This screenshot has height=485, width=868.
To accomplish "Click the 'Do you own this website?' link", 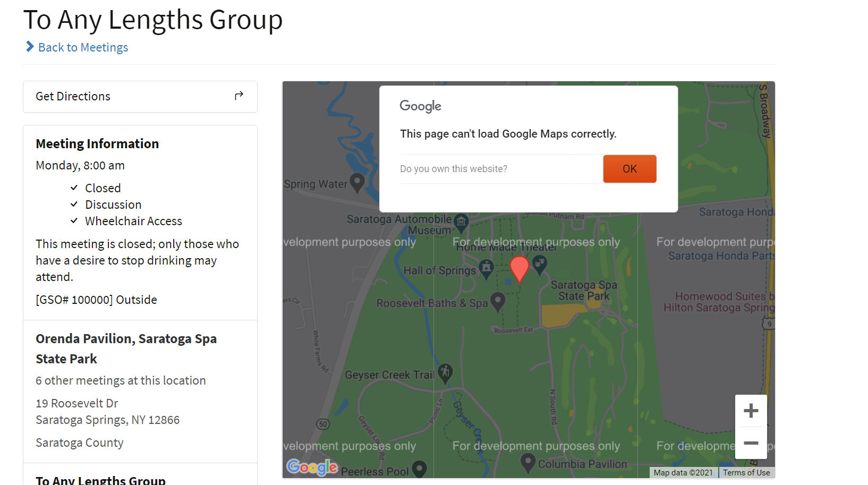I will (454, 169).
